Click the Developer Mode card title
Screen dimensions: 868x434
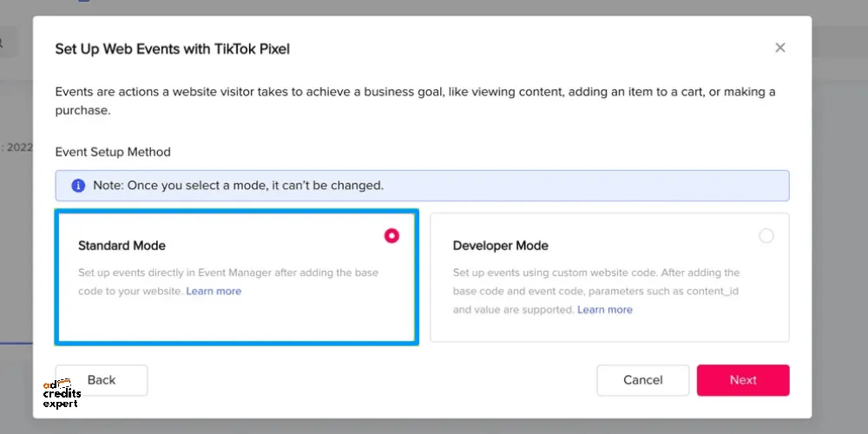[x=501, y=246]
